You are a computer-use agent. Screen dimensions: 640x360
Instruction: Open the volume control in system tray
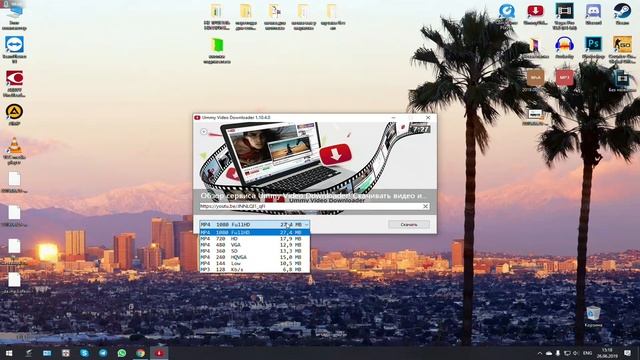(x=576, y=353)
